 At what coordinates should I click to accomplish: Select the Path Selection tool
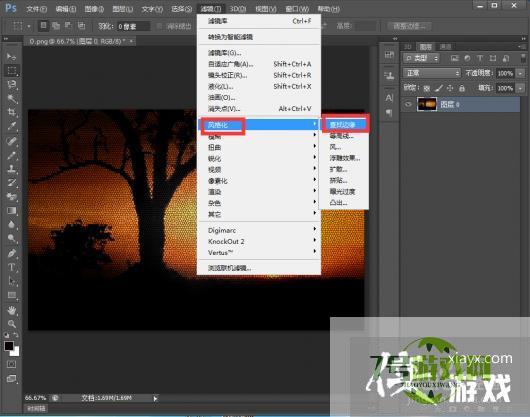[11, 281]
